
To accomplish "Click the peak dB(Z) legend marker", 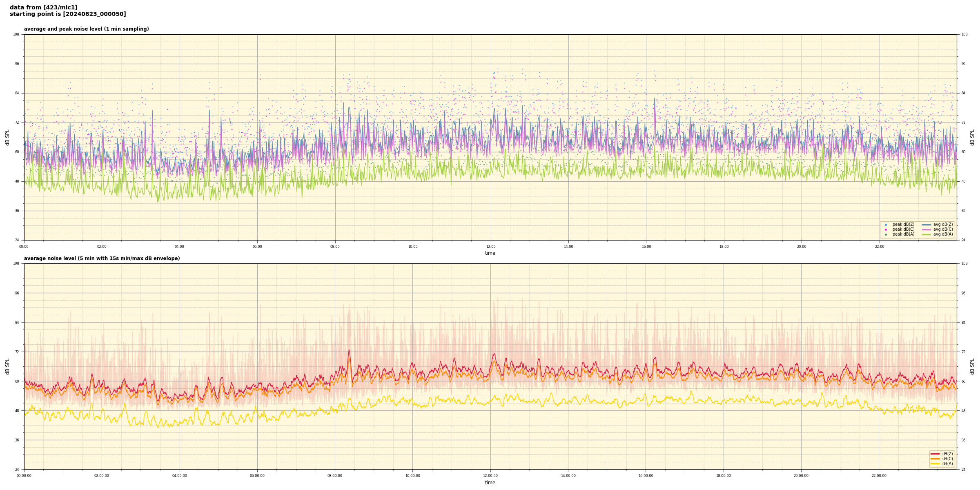I will coord(886,225).
